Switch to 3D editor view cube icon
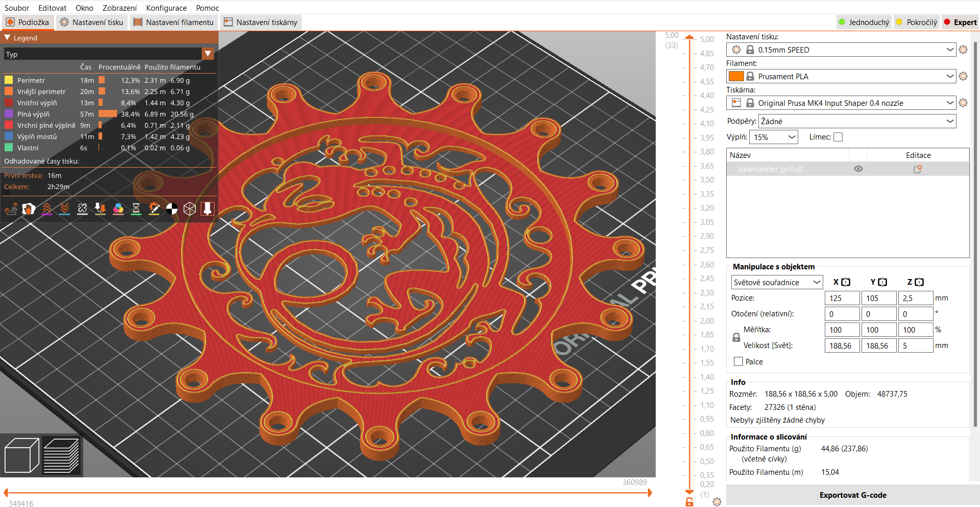 pyautogui.click(x=21, y=455)
